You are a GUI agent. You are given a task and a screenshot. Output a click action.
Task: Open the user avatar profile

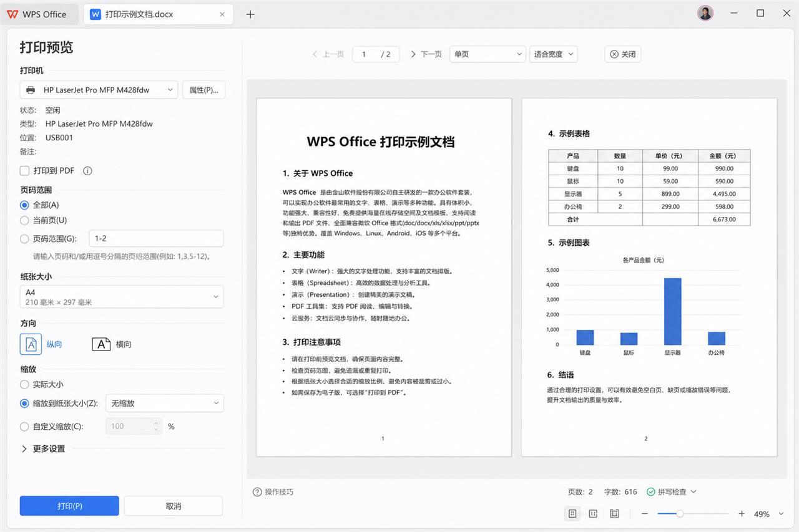[x=705, y=13]
